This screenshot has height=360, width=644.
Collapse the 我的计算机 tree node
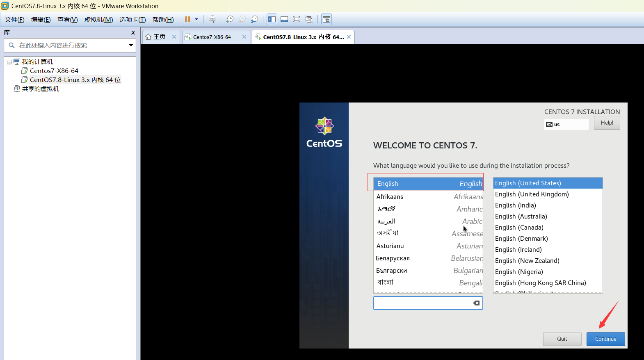[x=9, y=62]
